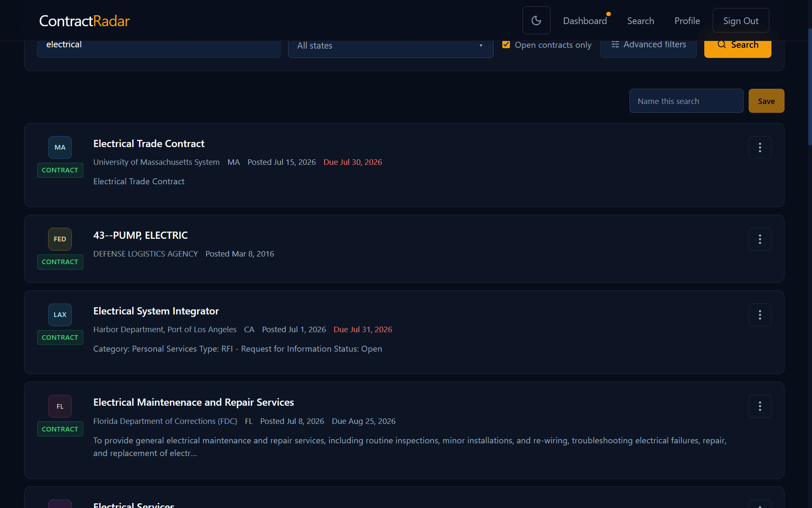812x508 pixels.
Task: Go to the Dashboard page
Action: click(585, 21)
